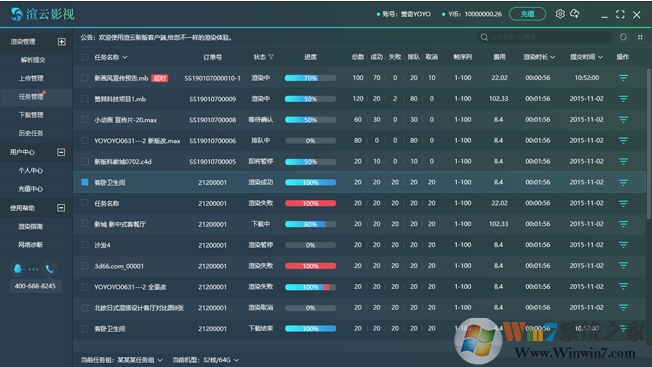
Task: Open action menu for SS19010700009 row
Action: [623, 99]
